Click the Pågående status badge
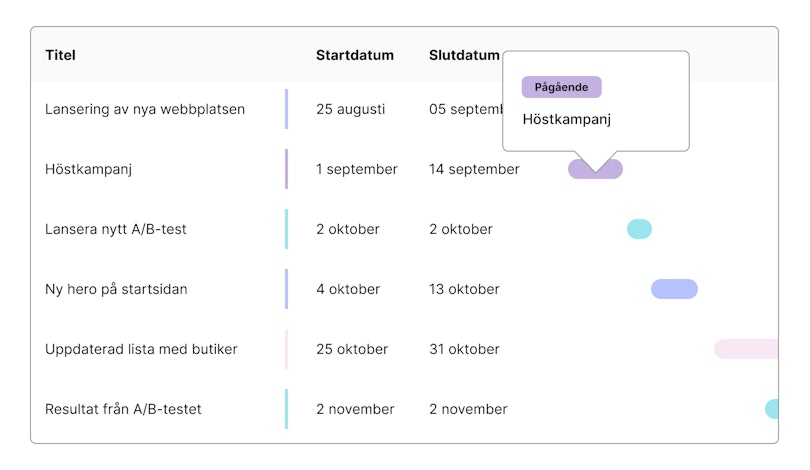Screen dimensions: 810x470 point(561,87)
